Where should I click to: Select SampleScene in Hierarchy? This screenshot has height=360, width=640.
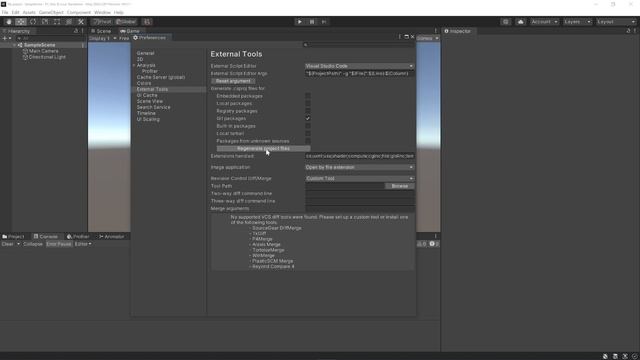pos(39,45)
